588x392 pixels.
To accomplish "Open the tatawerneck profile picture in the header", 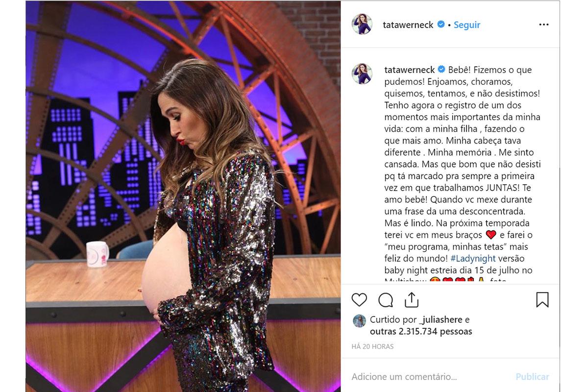I will pyautogui.click(x=362, y=24).
